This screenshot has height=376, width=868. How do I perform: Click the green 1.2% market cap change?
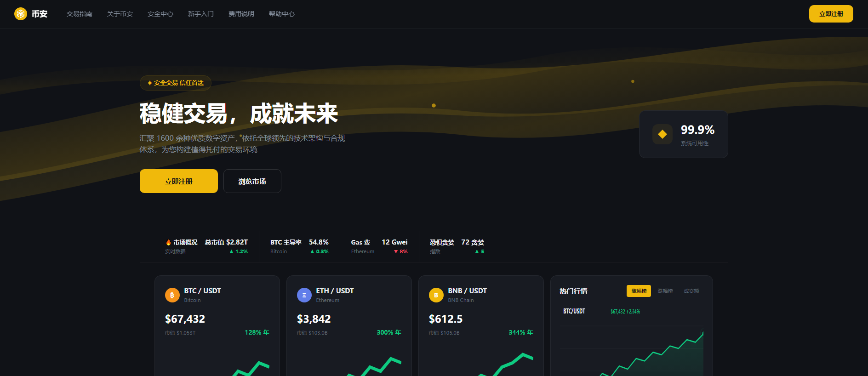239,251
